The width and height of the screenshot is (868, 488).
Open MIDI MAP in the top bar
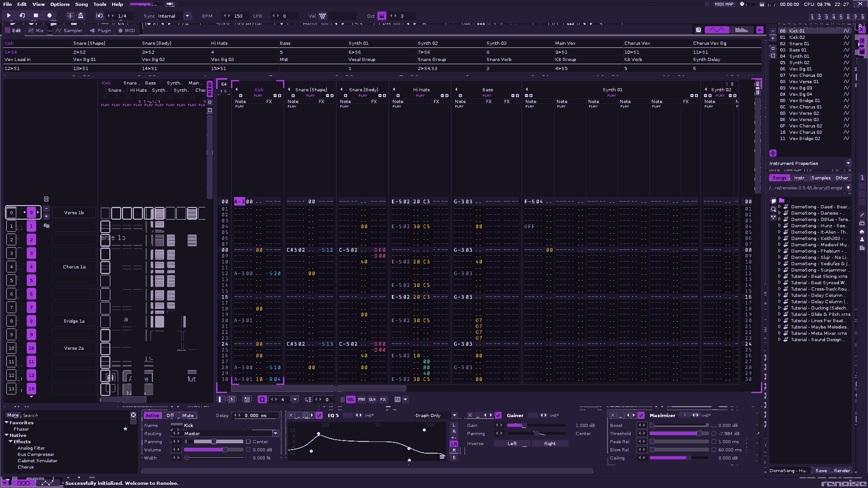pyautogui.click(x=724, y=4)
